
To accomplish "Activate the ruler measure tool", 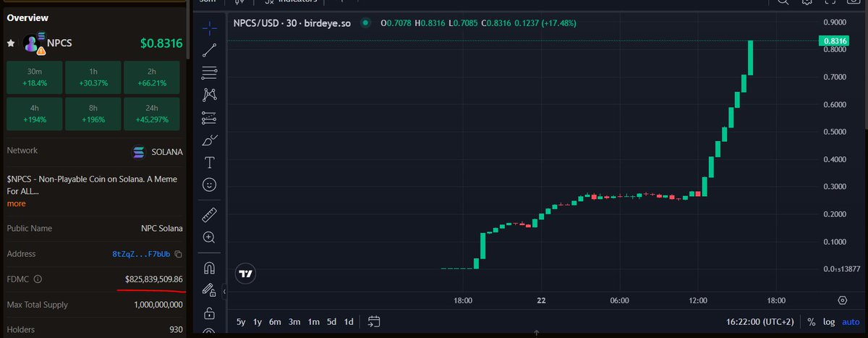I will click(x=209, y=214).
